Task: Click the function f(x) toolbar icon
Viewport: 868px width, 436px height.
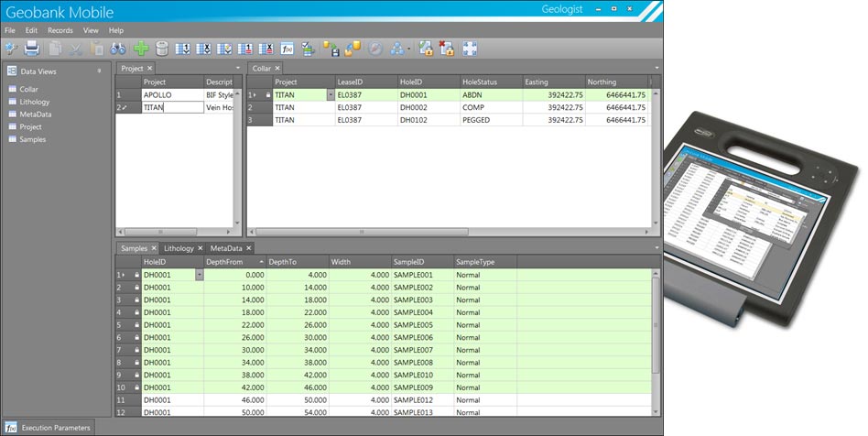Action: point(287,49)
